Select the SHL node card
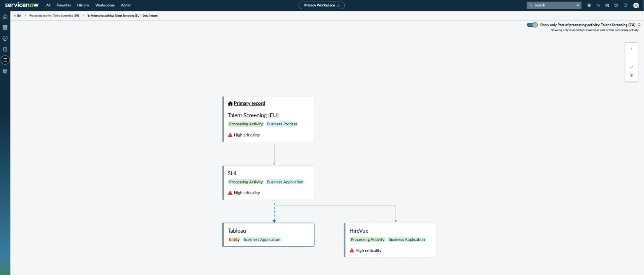 pos(268,183)
